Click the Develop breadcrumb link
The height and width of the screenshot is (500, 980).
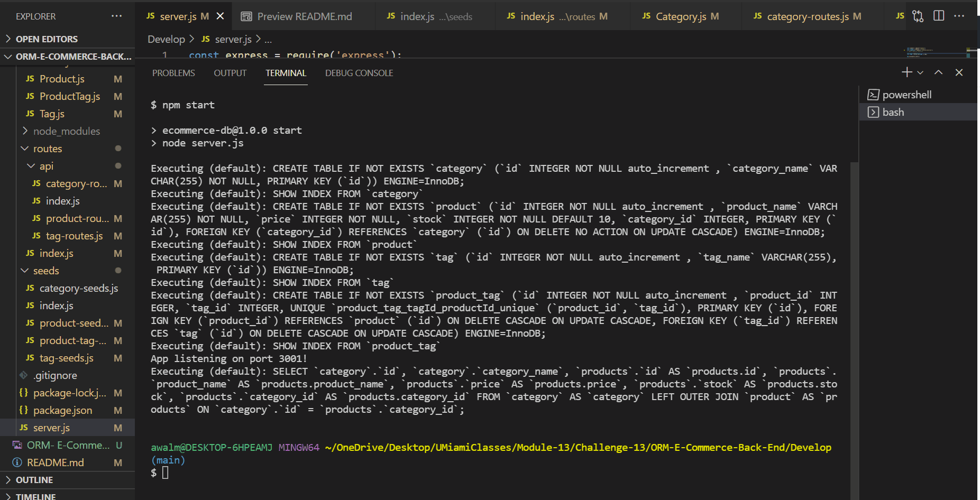point(166,39)
